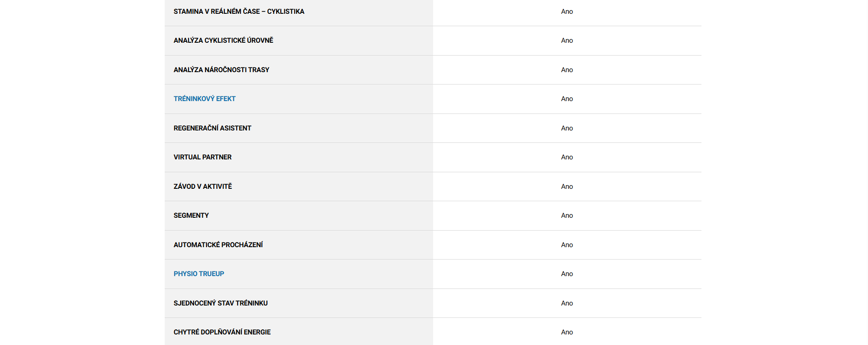868x345 pixels.
Task: Select the CHYTRÉ DOPLŇOVÁNÍ ENERGIE label
Action: [222, 332]
